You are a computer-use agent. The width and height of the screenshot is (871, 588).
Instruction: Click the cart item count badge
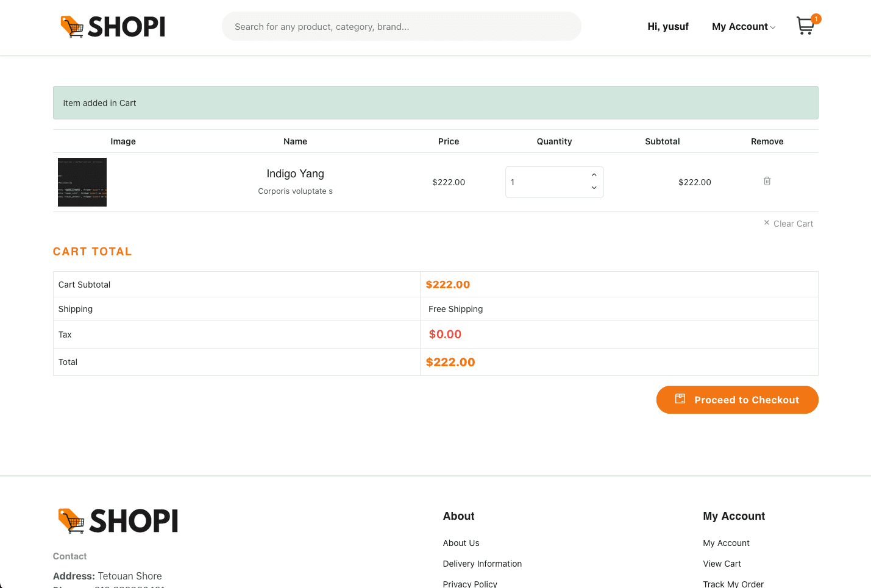click(816, 19)
